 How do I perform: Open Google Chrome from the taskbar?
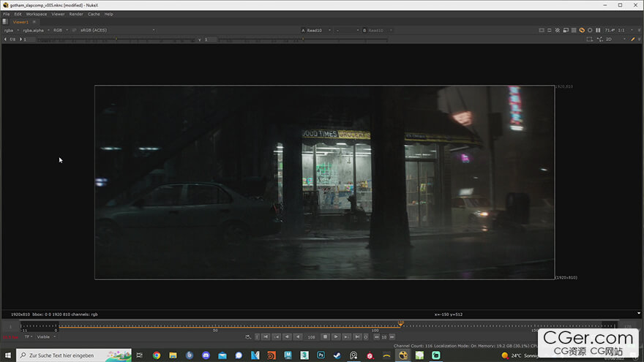157,355
